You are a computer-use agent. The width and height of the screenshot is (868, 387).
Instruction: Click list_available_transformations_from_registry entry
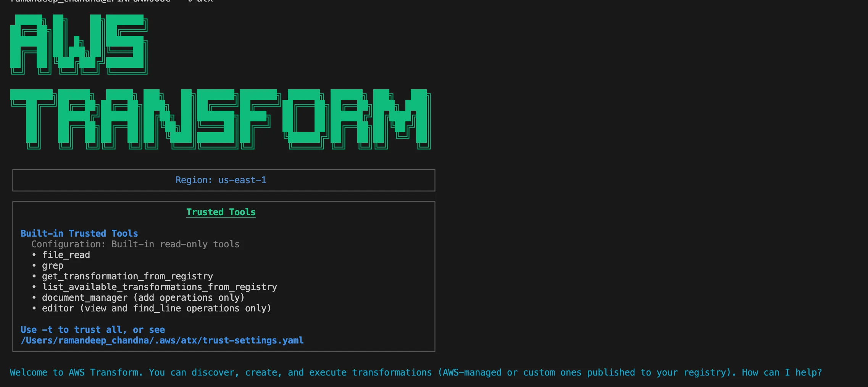pyautogui.click(x=160, y=287)
